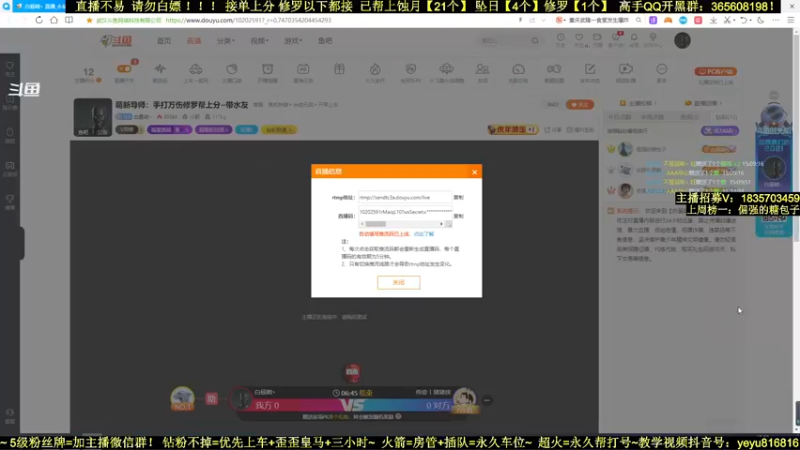Switch to the 本周贡献 tab
The width and height of the screenshot is (800, 450).
click(x=653, y=117)
